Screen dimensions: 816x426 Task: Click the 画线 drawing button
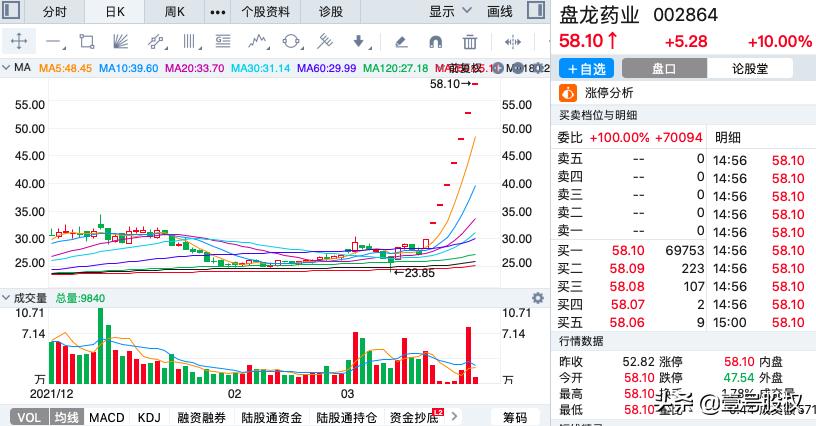pos(500,11)
